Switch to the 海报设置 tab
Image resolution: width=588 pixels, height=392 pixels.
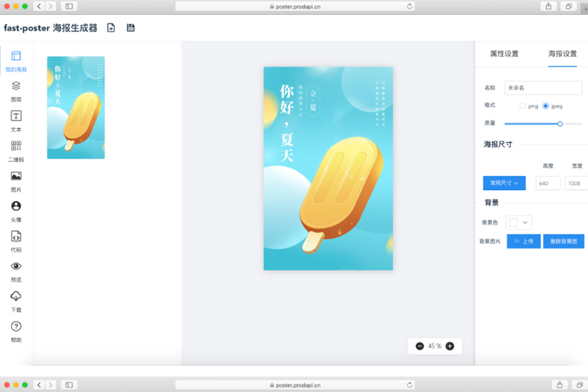point(562,54)
